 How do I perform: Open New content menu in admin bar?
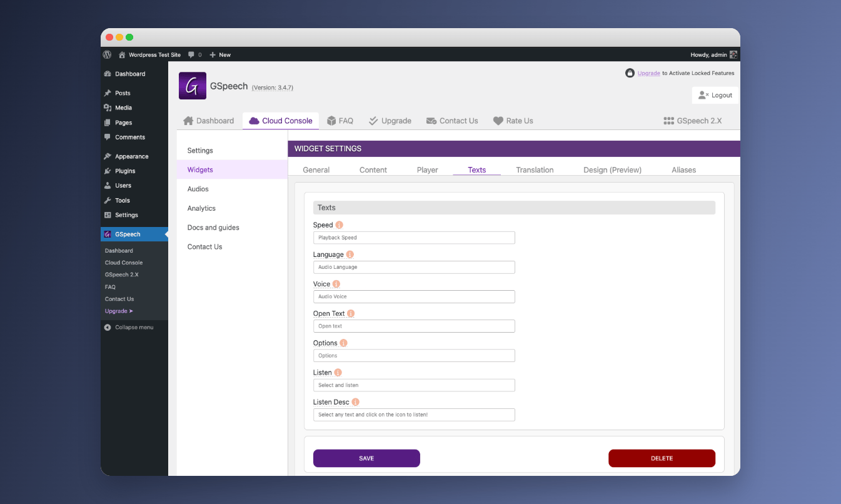tap(220, 54)
